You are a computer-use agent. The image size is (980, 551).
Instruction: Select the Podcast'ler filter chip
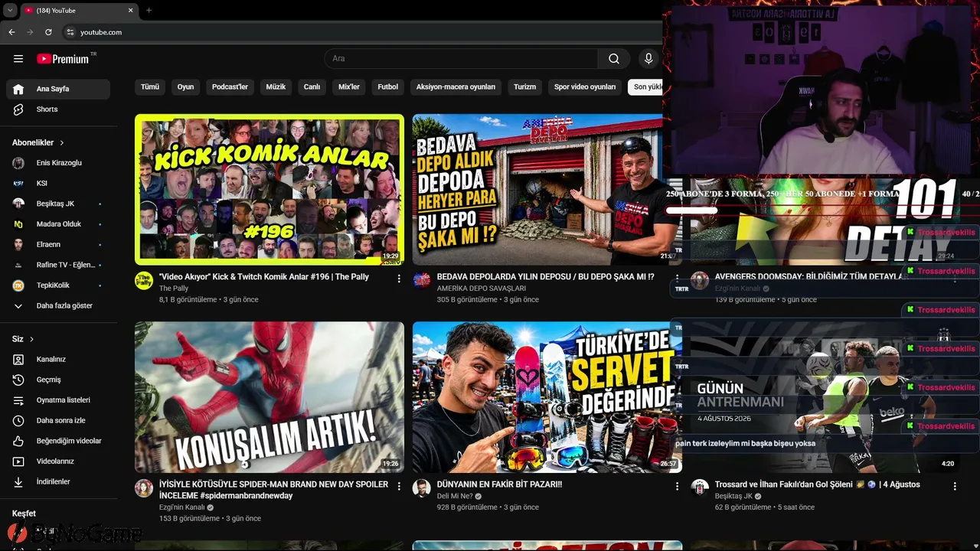[230, 87]
